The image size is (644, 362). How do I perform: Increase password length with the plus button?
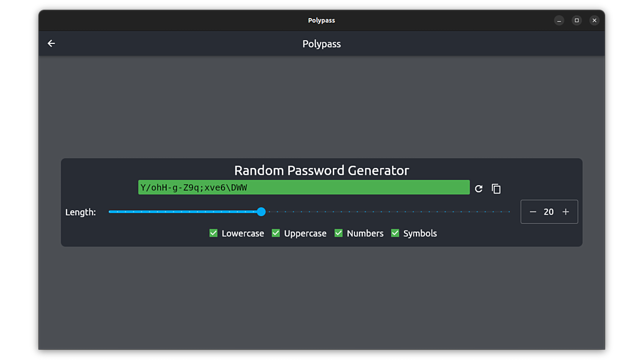tap(566, 211)
